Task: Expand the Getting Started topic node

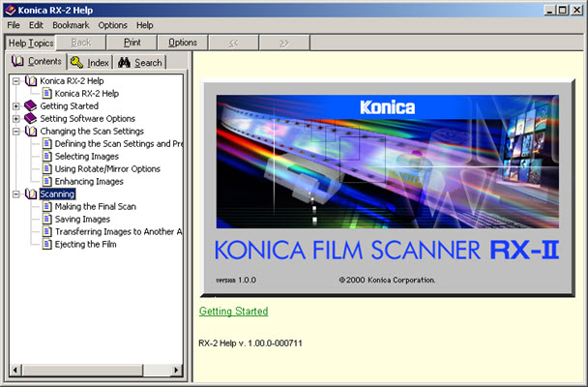Action: tap(16, 106)
